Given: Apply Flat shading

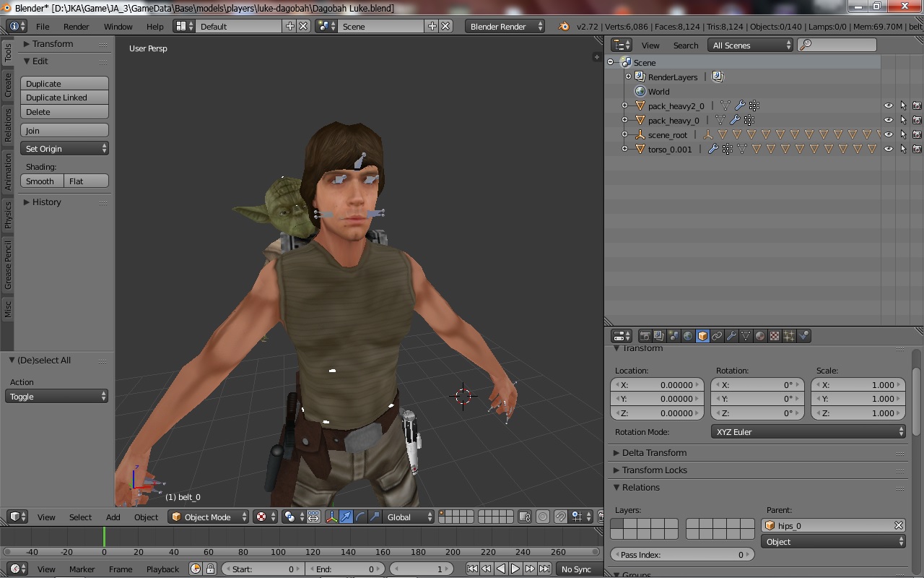Looking at the screenshot, I should [x=87, y=181].
